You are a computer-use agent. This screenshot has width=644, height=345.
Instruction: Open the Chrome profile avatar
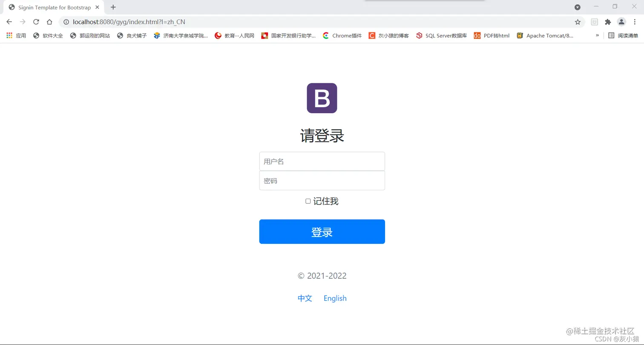pos(622,22)
